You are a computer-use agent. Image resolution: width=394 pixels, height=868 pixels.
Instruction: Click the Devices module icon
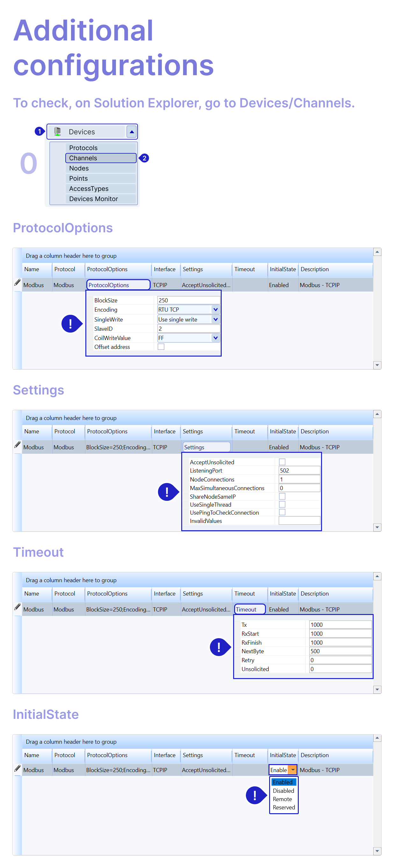click(58, 131)
